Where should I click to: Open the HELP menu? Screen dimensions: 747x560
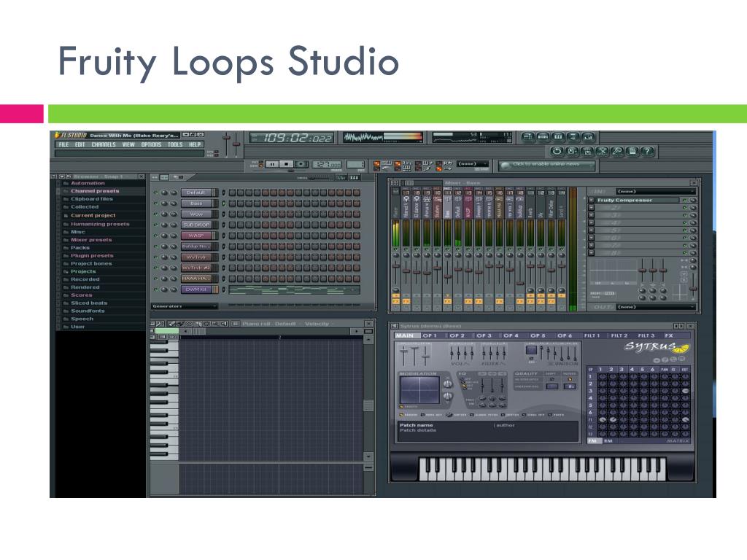195,144
